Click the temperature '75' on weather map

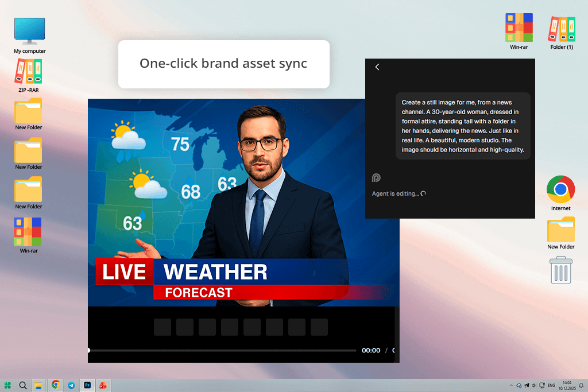point(180,144)
